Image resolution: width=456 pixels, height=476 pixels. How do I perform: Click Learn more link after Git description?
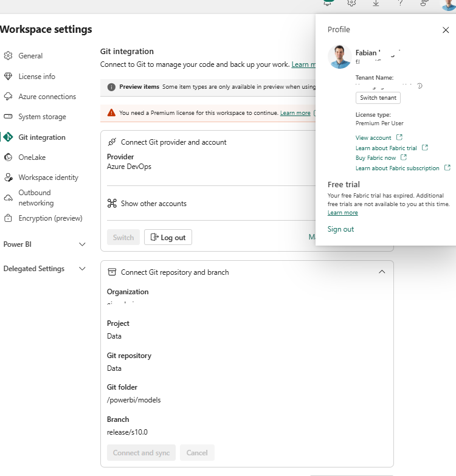click(x=303, y=64)
